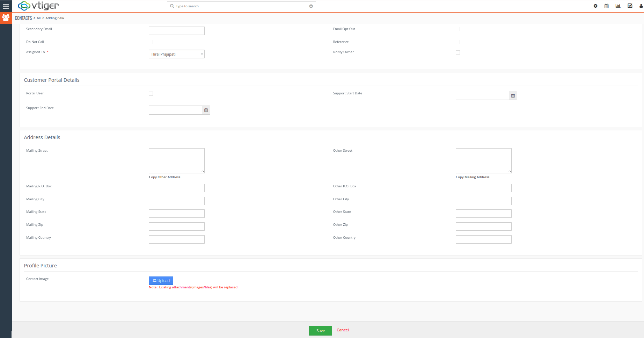Check the Reference checkbox
Image resolution: width=644 pixels, height=338 pixels.
tap(458, 42)
